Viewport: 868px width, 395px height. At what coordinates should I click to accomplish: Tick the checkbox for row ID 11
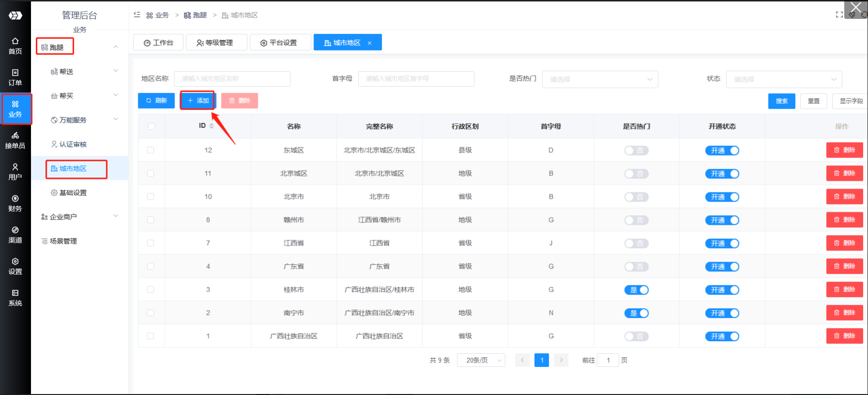click(151, 174)
